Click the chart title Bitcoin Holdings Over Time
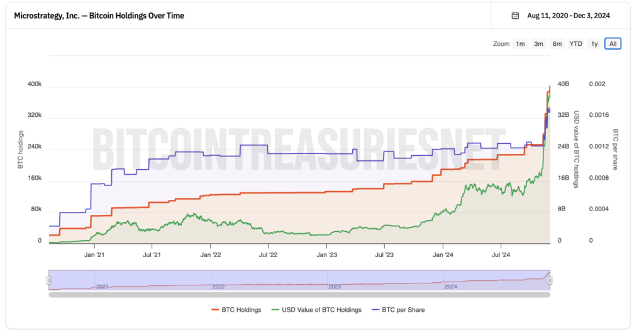 point(99,16)
